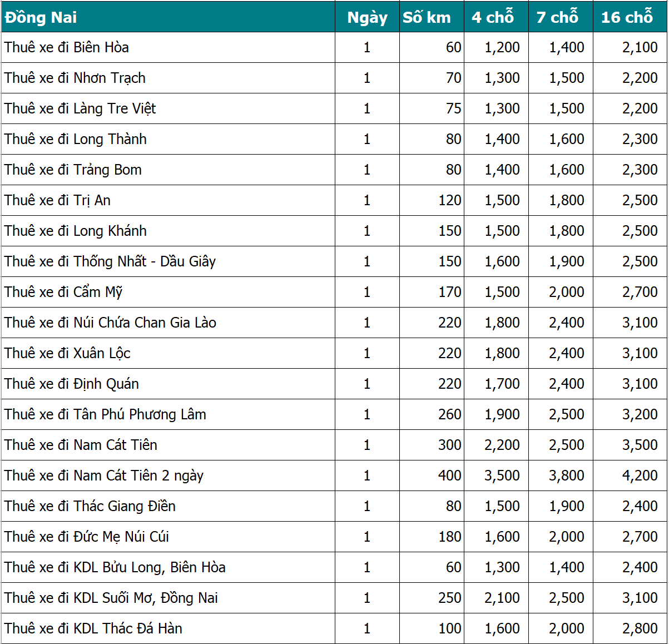Open 'Thuê xe đi Nhơn Trạch' entry

tap(75, 78)
